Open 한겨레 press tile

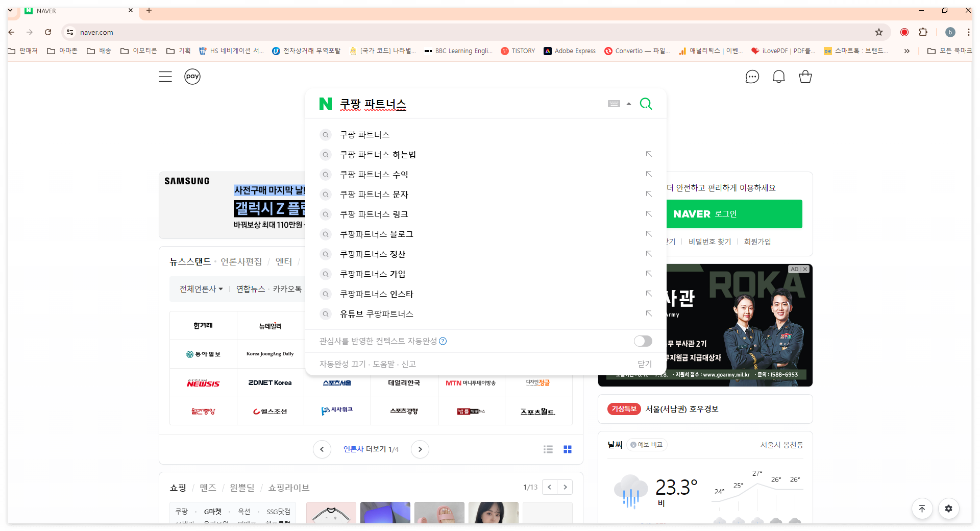click(x=203, y=326)
